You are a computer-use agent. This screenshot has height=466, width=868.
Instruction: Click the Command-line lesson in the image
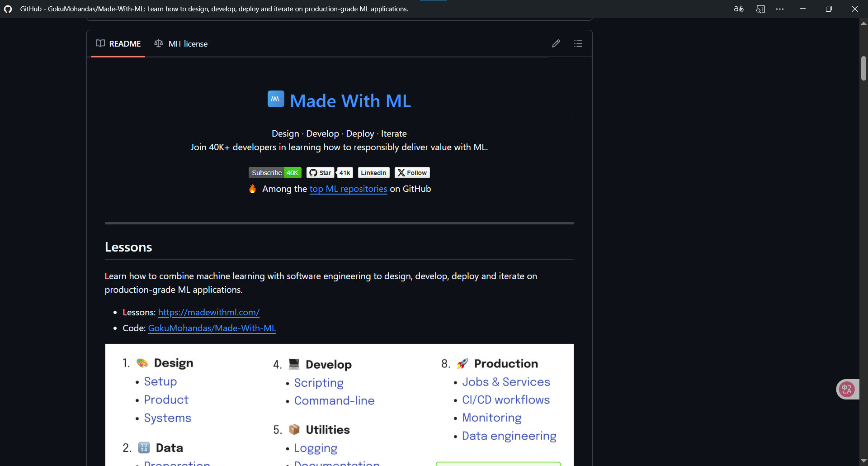[x=334, y=401]
